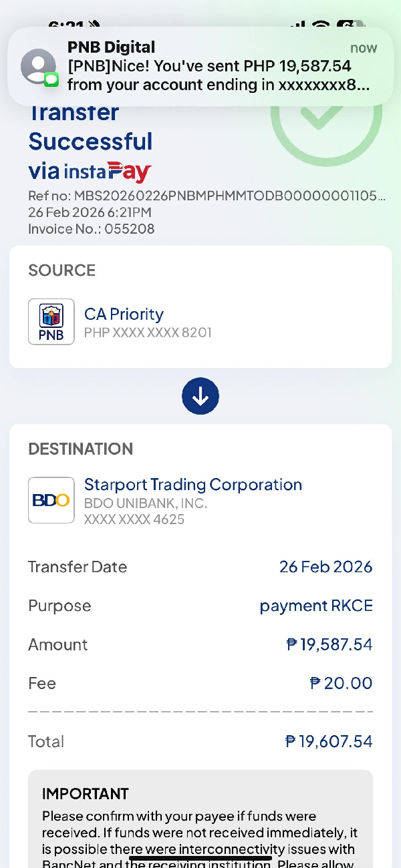The width and height of the screenshot is (401, 868).
Task: Select the reference number text
Action: [207, 196]
